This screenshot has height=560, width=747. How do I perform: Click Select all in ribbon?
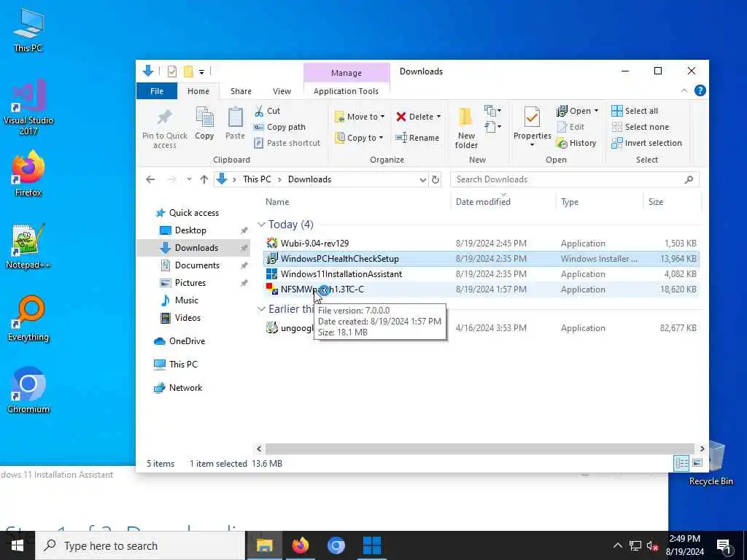635,111
